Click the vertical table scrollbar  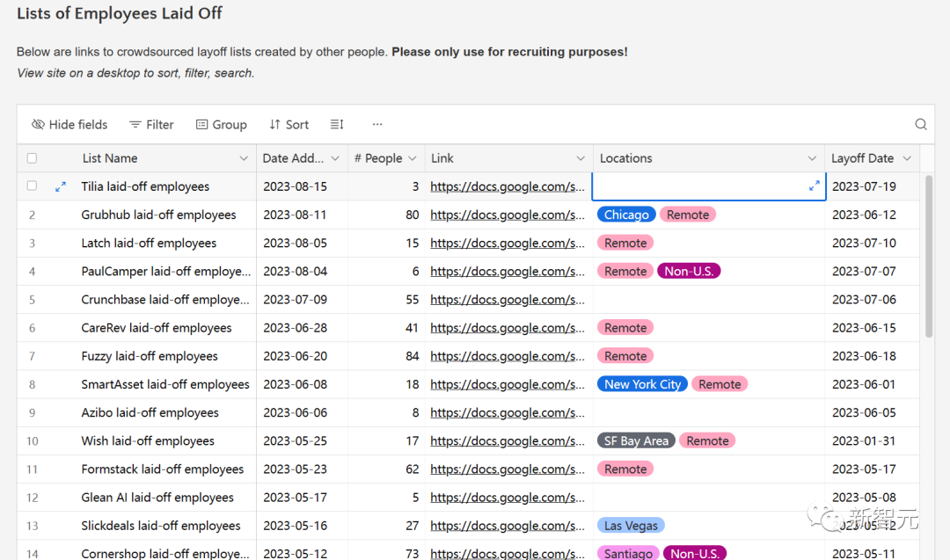click(929, 255)
